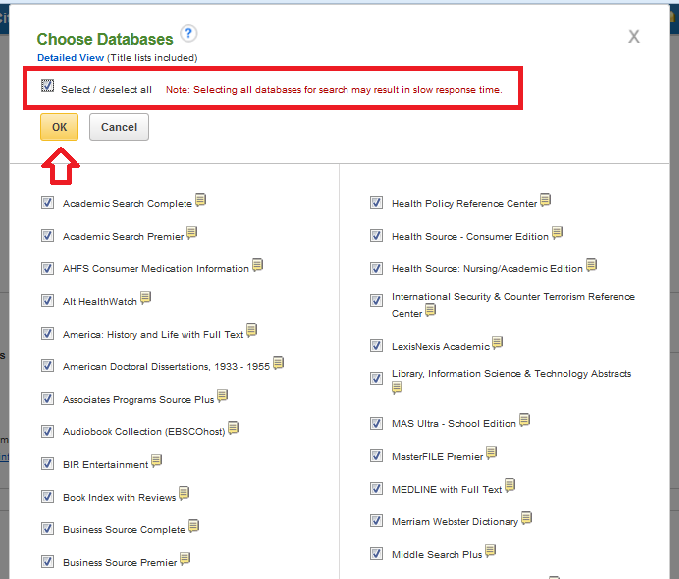The height and width of the screenshot is (579, 679).
Task: View the Health Source: Nursing/Academic Edition note icon
Action: [x=591, y=265]
